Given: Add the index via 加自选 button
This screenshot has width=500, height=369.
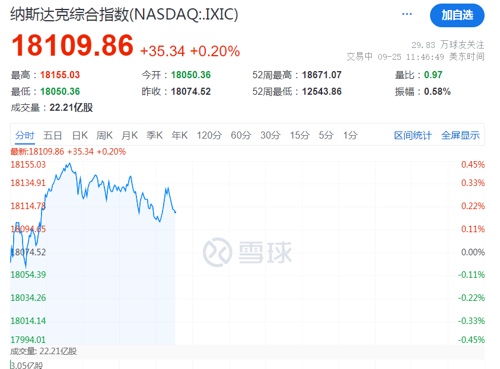Looking at the screenshot, I should [457, 15].
